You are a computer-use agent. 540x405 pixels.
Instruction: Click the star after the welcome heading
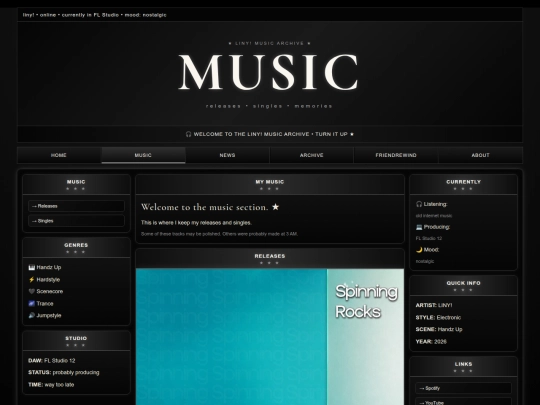(276, 207)
